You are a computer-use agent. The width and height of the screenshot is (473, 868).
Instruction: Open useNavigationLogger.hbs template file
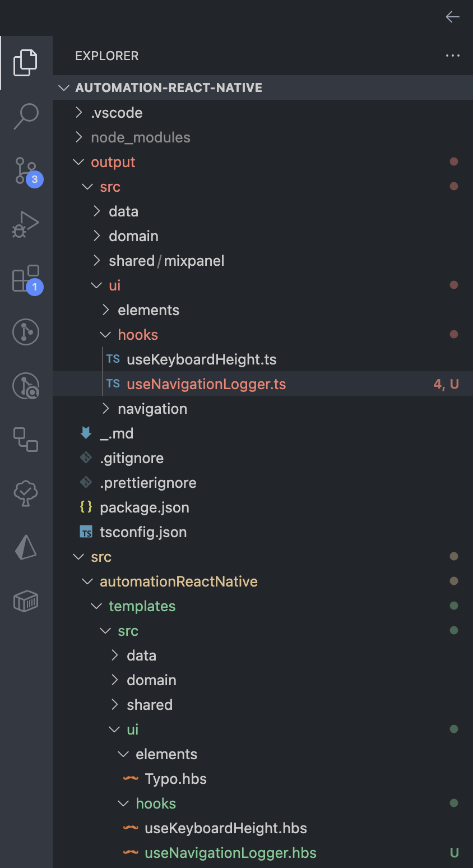coord(230,853)
